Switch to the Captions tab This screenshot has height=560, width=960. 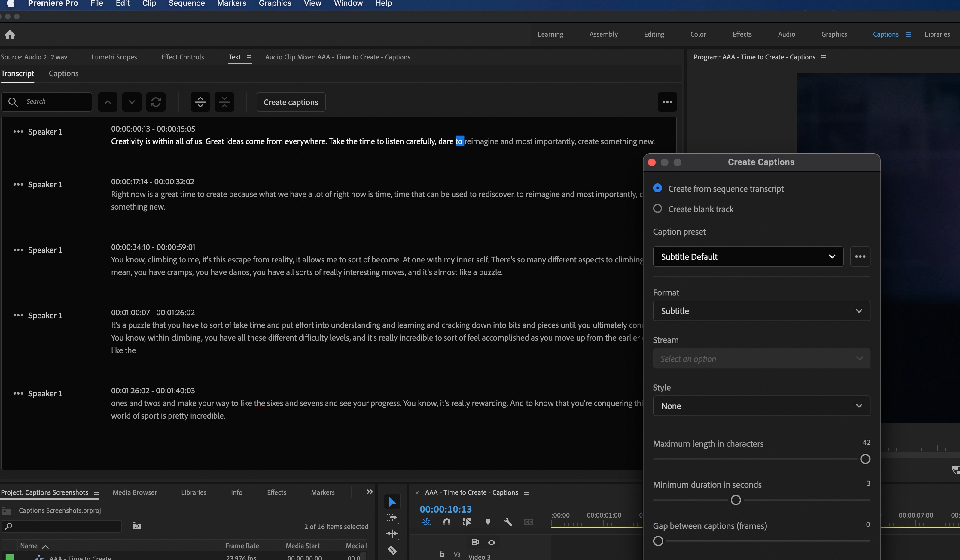click(x=63, y=74)
